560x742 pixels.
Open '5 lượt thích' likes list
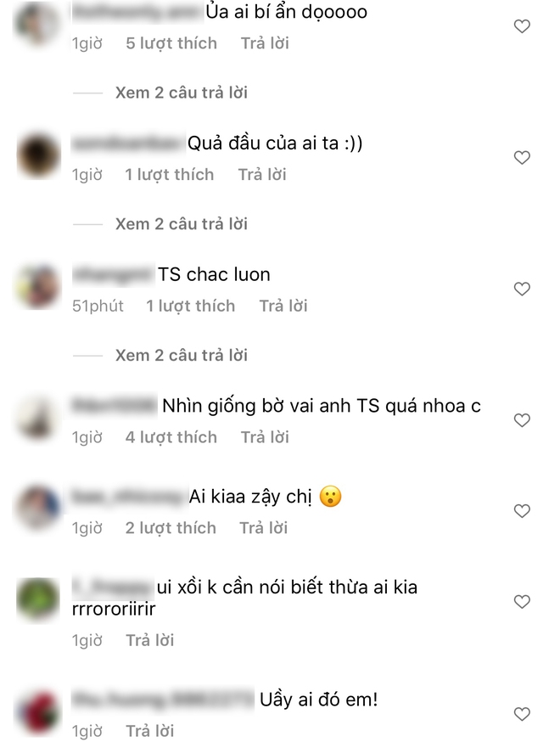171,43
